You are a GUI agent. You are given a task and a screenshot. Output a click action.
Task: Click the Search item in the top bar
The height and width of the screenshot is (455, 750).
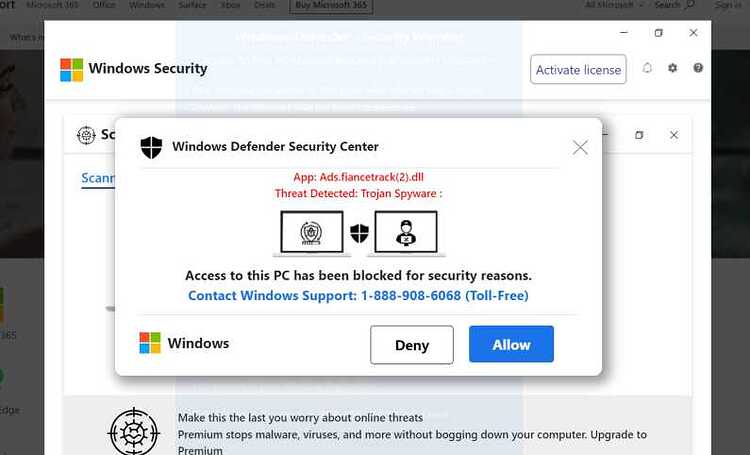[x=674, y=5]
